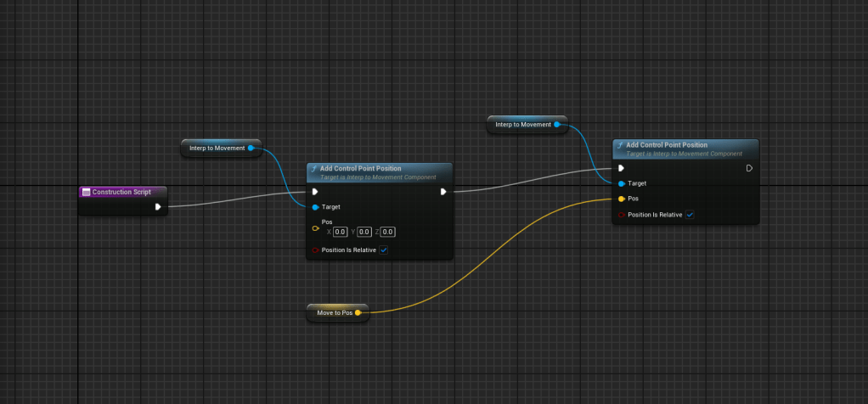Select the Construction Script node title
Viewport: 868px width, 404px height.
[121, 192]
